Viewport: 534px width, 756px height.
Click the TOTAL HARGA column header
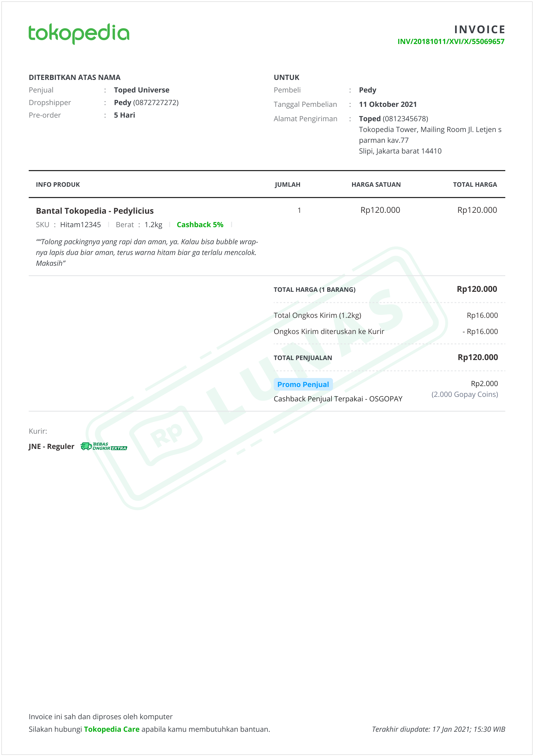tap(475, 184)
